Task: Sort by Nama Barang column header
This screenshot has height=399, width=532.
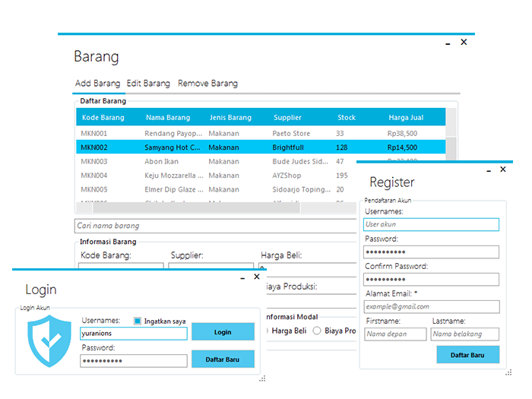Action: (x=168, y=117)
